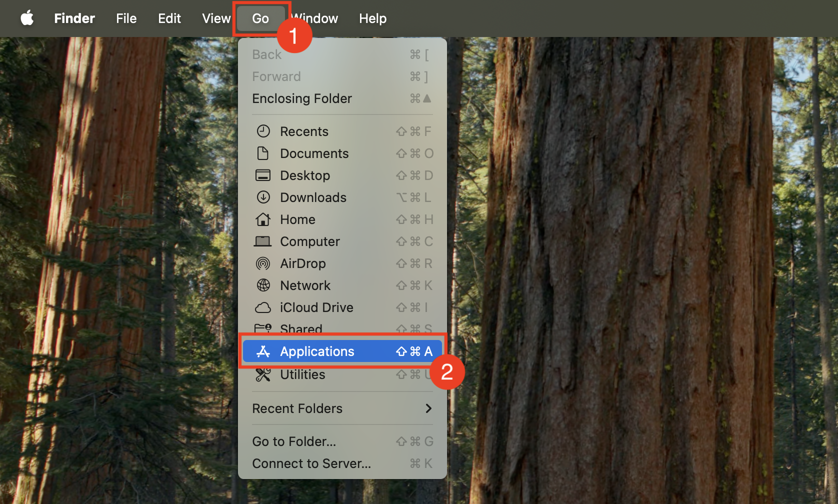This screenshot has width=838, height=504.
Task: Open iCloud Drive via cloud icon
Action: point(263,307)
